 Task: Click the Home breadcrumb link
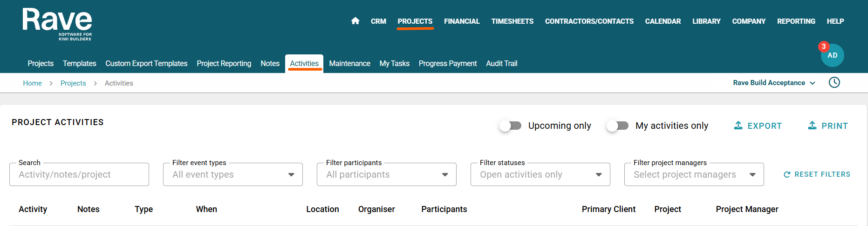pos(32,83)
